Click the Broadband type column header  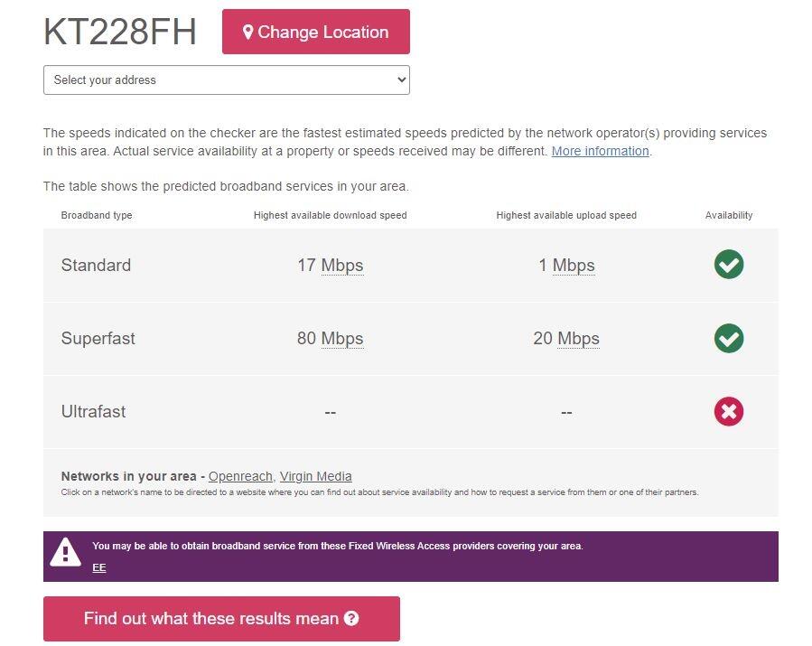pos(96,215)
